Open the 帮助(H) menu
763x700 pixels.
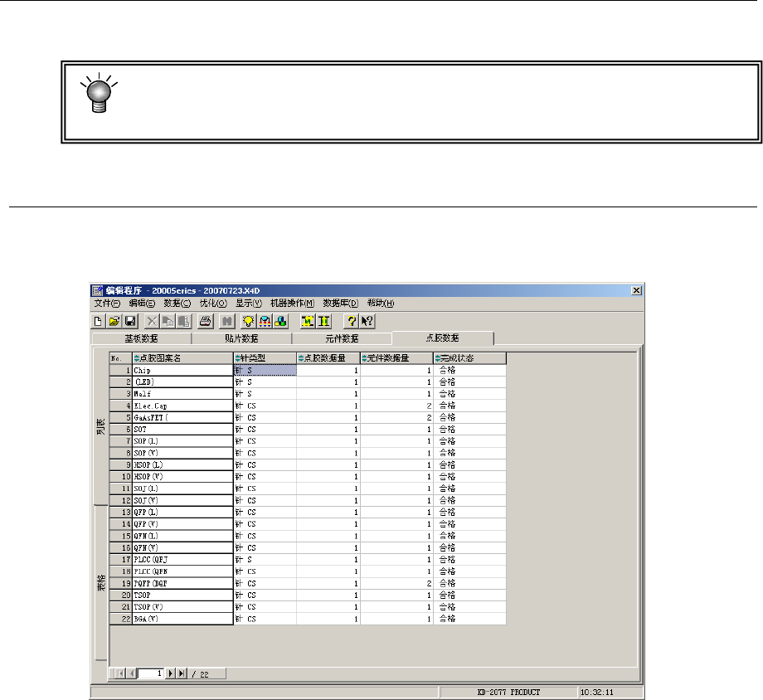381,304
